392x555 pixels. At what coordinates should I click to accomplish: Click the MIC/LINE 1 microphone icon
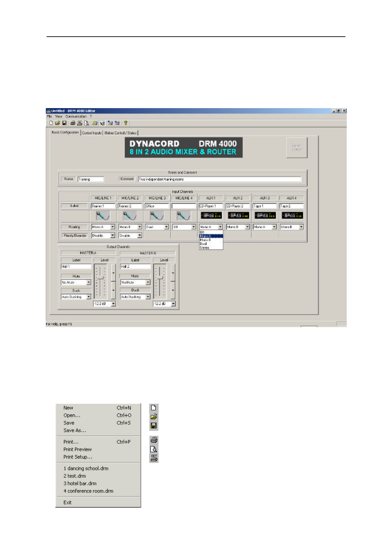(x=103, y=215)
